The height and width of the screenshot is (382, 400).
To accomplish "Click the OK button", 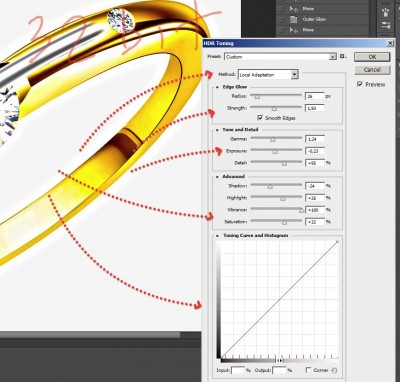I will pyautogui.click(x=372, y=57).
